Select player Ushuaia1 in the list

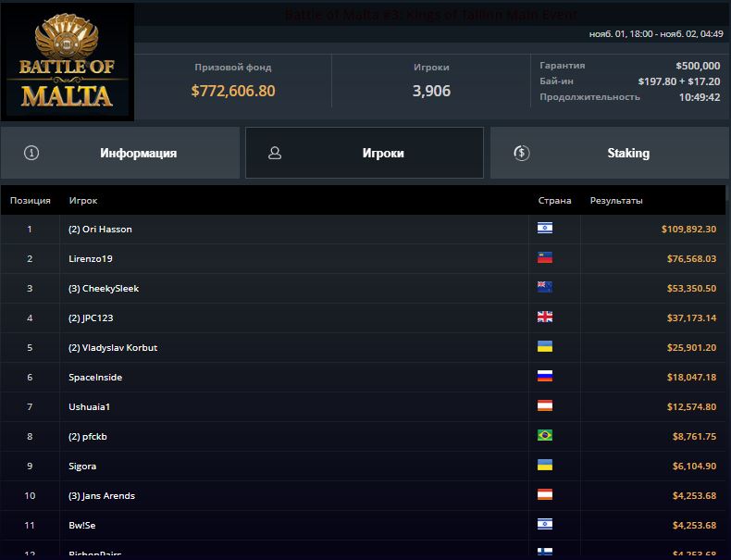(90, 406)
